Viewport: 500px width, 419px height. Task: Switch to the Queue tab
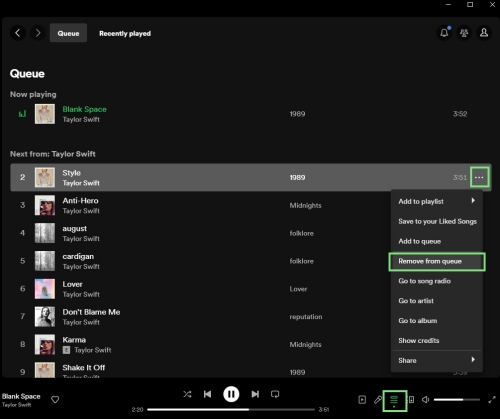click(x=68, y=33)
